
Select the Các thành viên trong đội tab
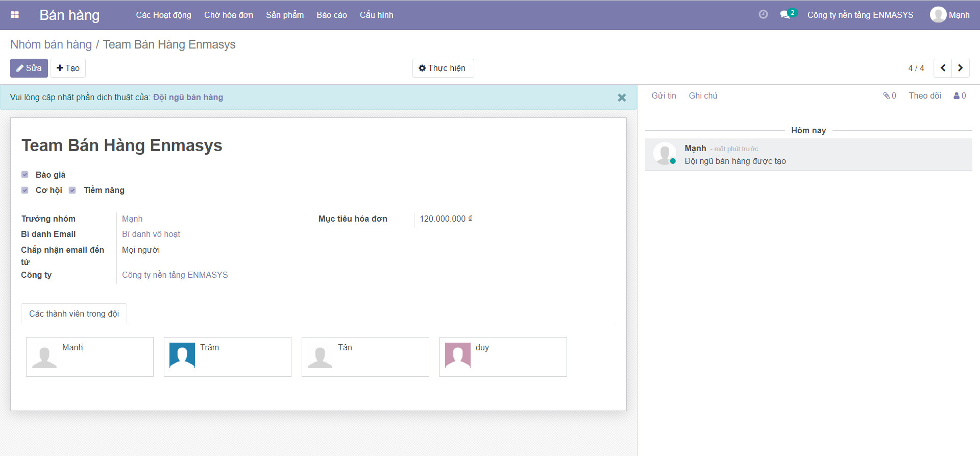74,314
